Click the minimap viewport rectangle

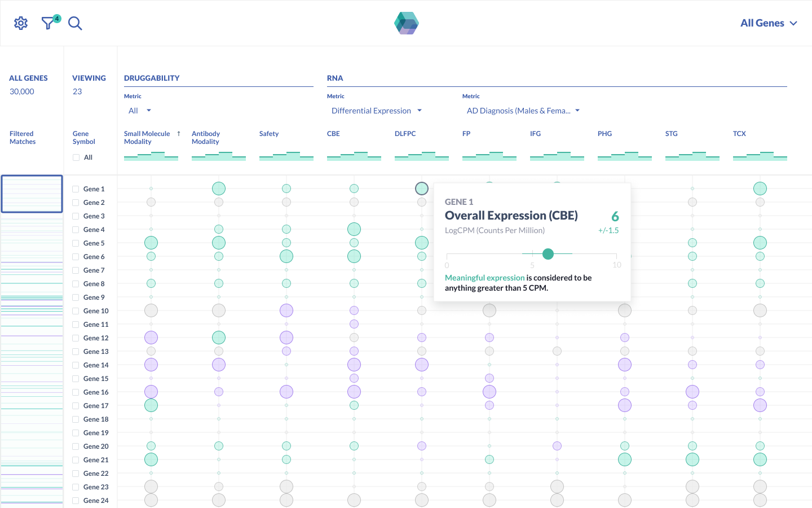(32, 194)
